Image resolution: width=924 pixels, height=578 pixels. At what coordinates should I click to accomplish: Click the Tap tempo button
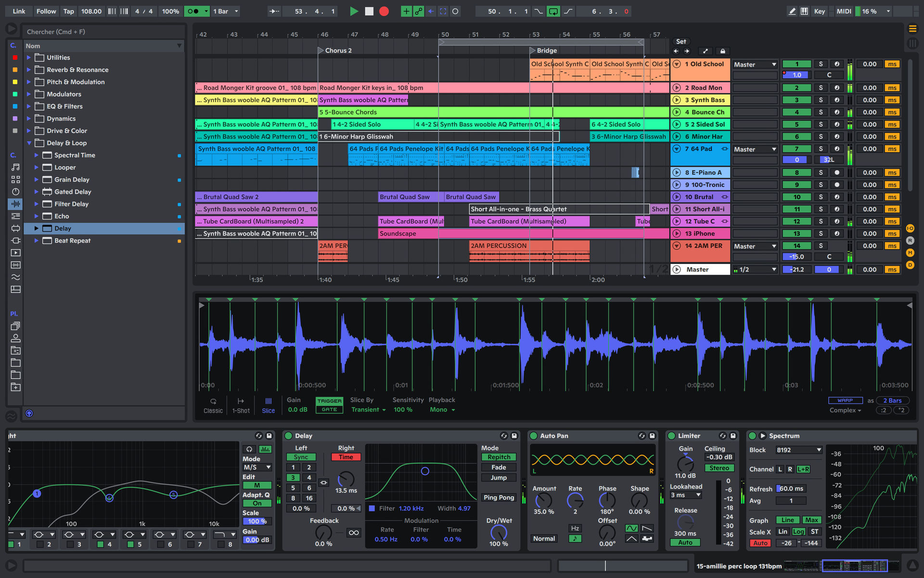tap(69, 11)
